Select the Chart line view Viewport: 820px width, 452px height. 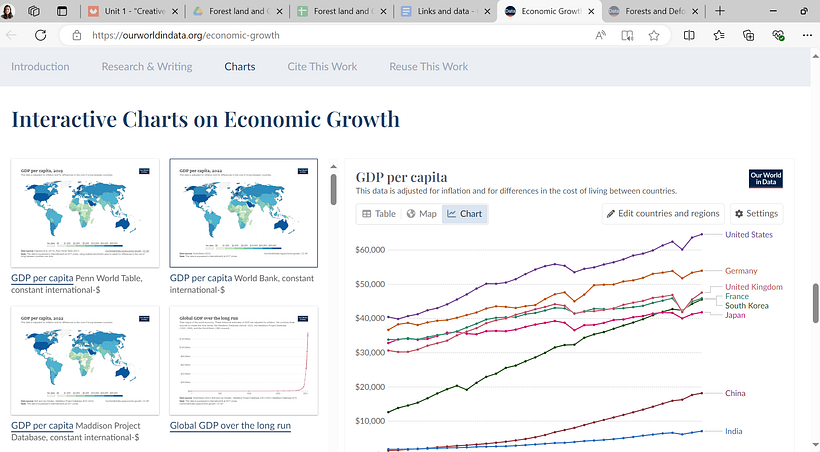pos(464,213)
